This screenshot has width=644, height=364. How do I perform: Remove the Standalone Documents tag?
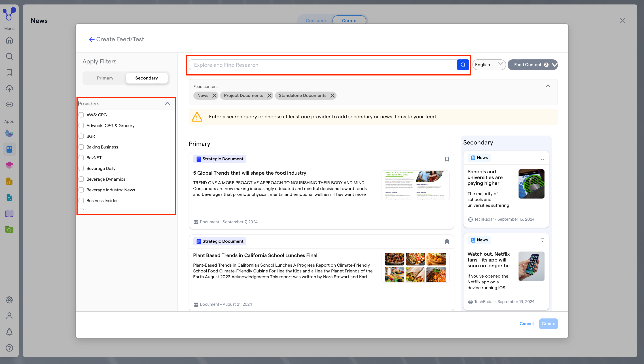tap(332, 96)
